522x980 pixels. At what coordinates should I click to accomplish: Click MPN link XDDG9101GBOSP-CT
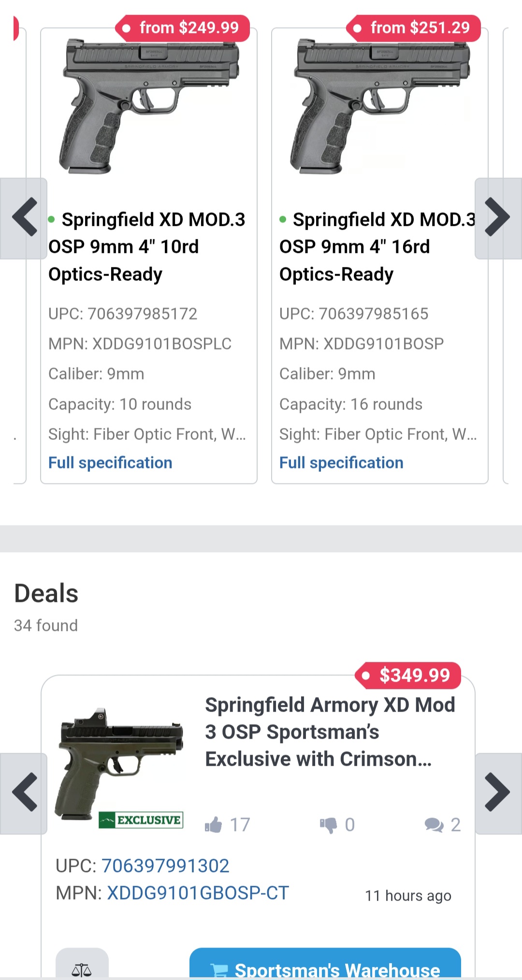point(198,893)
